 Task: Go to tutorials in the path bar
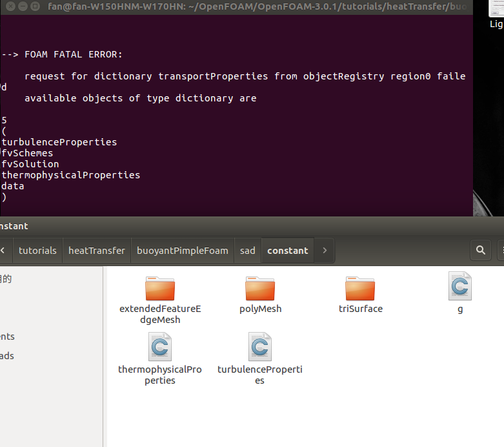pos(37,251)
